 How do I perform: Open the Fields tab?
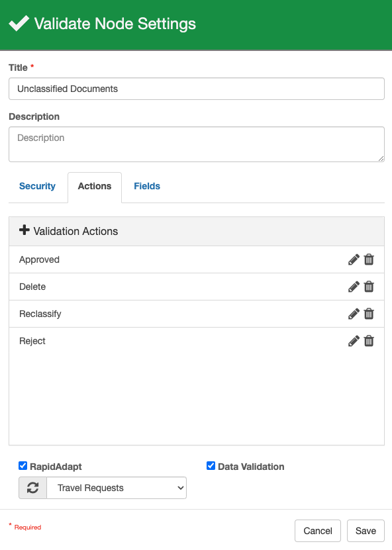click(x=147, y=186)
